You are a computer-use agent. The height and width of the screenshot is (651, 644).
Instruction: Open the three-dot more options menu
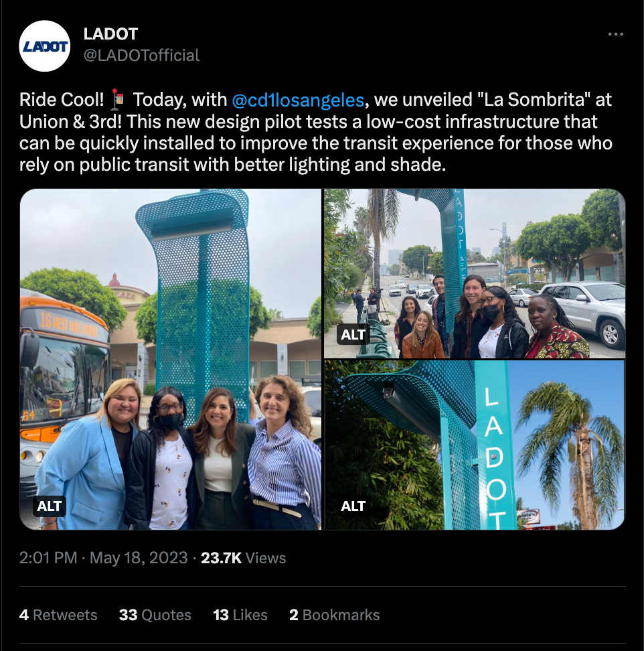[615, 34]
